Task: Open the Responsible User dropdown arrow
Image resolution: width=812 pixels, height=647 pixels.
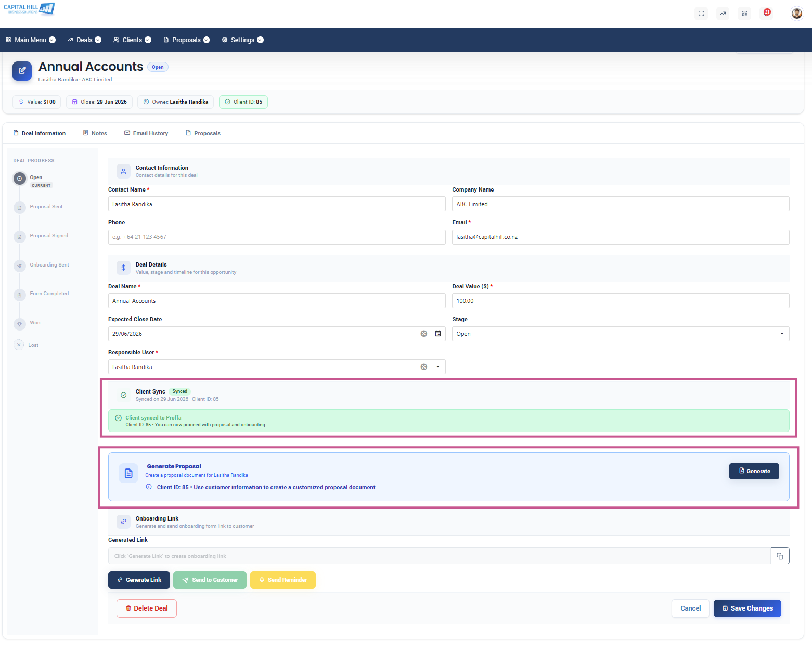Action: [438, 367]
